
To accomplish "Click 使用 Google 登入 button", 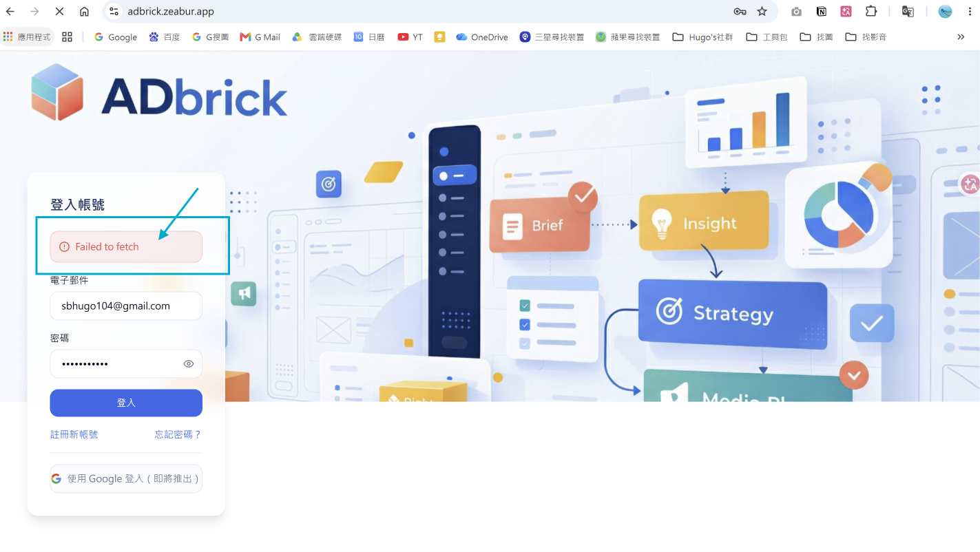I will (126, 478).
